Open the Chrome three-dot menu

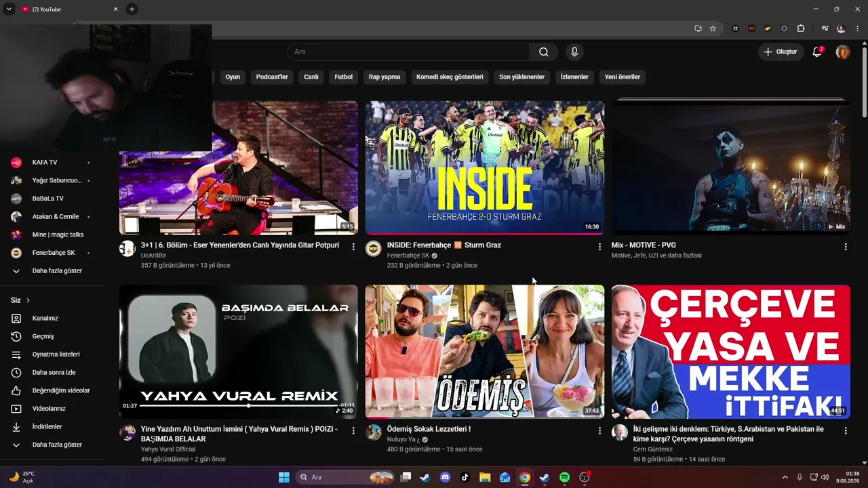tap(857, 28)
